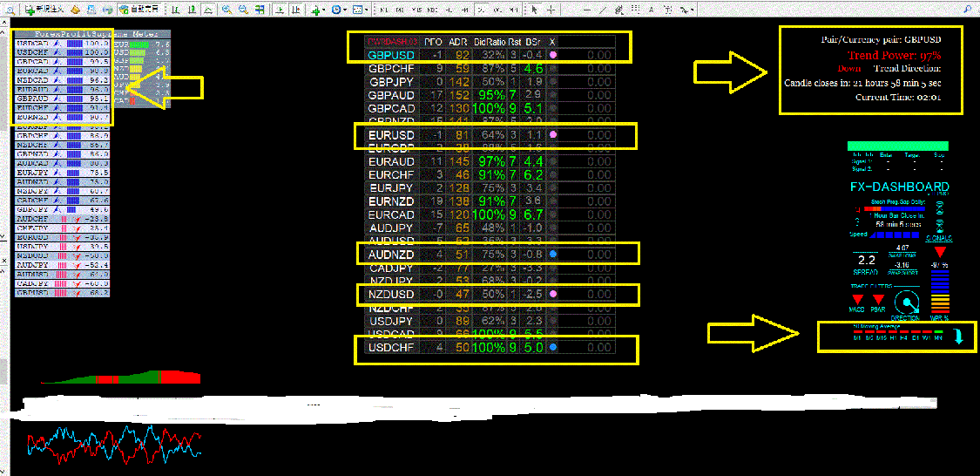Screen dimensions: 980x476
Task: Click the MACD red triangle filter
Action: tap(857, 300)
